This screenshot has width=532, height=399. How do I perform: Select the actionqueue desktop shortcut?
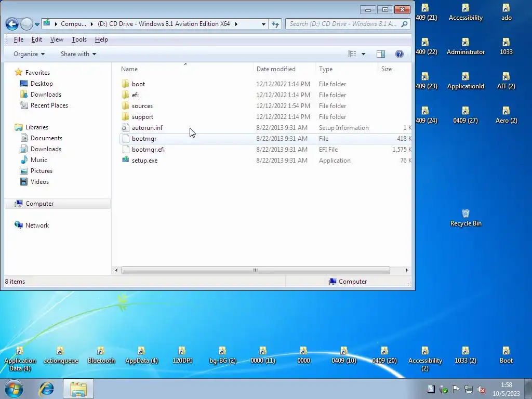click(61, 355)
